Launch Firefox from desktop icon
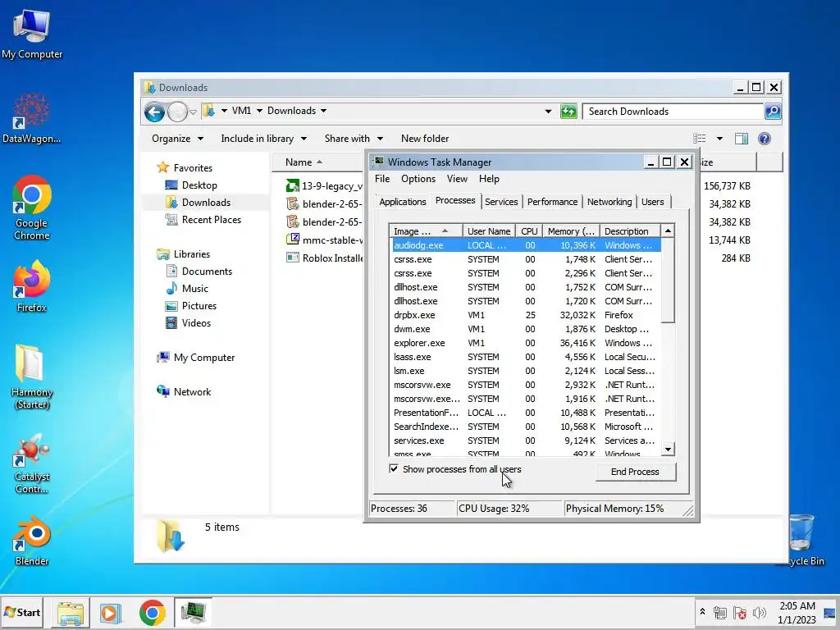 (32, 286)
